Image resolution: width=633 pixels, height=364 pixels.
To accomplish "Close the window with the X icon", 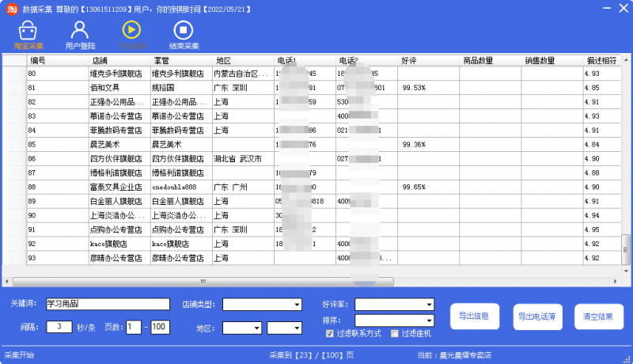I will pos(622,7).
